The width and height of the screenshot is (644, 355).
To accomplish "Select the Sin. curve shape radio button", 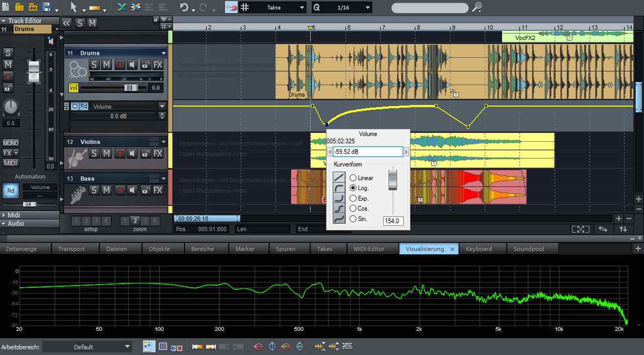I will (x=353, y=219).
